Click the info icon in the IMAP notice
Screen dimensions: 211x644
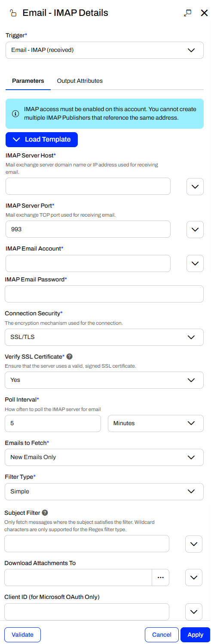(x=15, y=114)
